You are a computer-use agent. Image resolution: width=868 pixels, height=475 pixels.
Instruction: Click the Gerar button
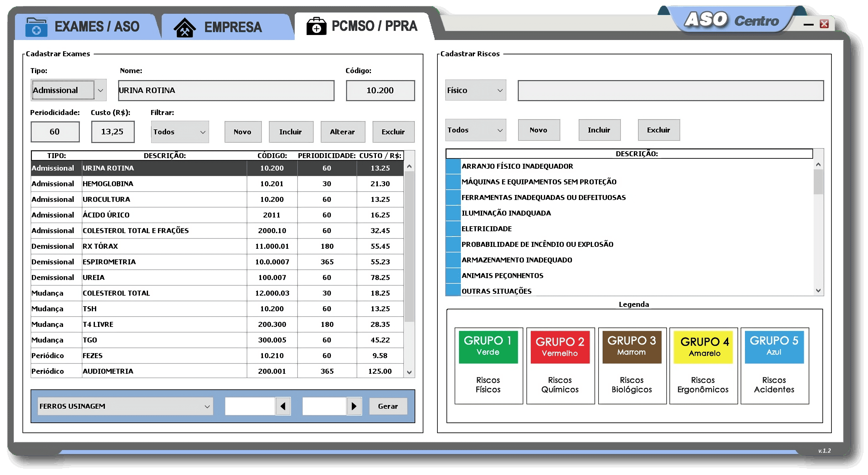[x=388, y=406]
